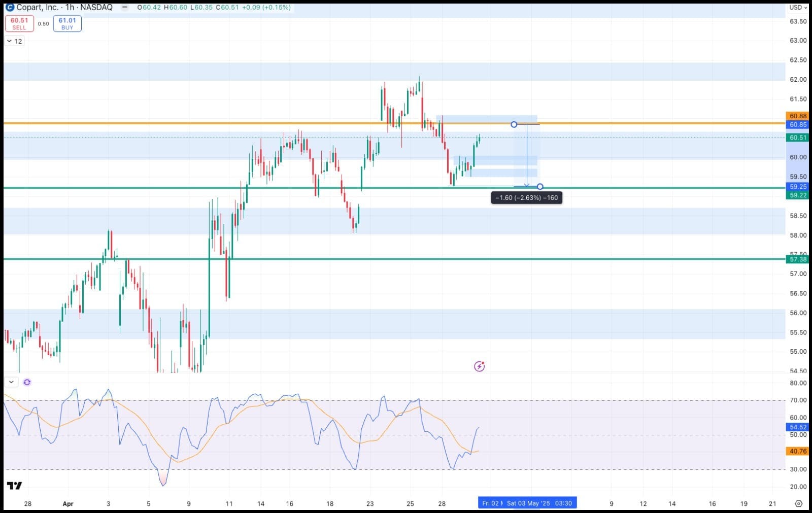This screenshot has width=812, height=513.
Task: Click the orange 40.76 RSI average label
Action: tap(798, 451)
